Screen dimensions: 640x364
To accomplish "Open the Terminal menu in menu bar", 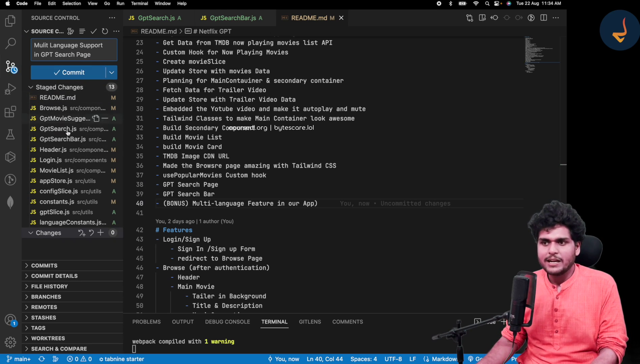I will tap(139, 3).
